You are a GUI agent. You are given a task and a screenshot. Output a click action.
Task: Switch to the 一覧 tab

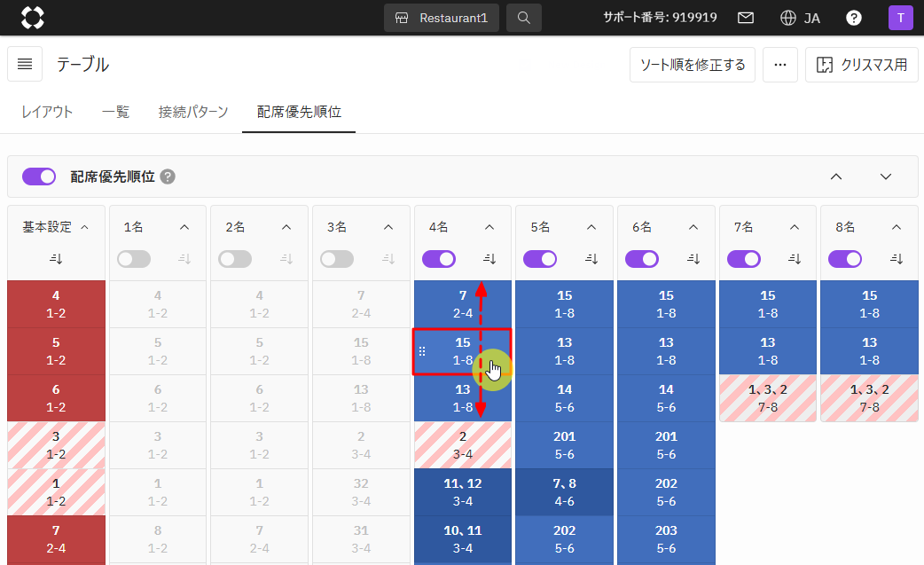click(x=115, y=112)
